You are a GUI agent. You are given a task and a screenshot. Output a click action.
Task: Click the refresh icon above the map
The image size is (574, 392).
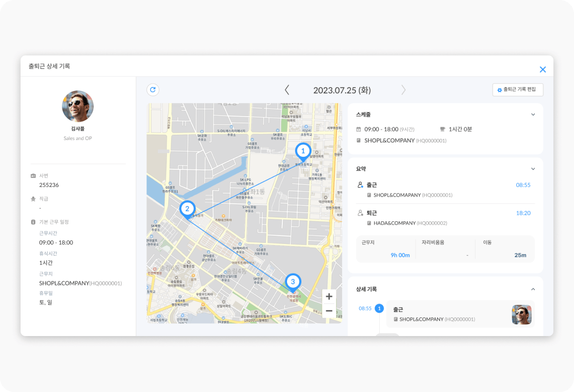[153, 89]
